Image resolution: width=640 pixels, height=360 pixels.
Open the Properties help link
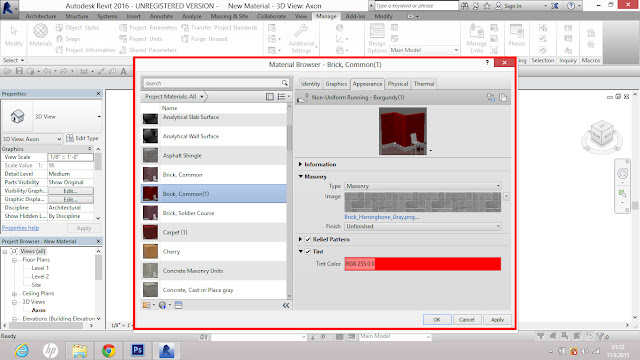point(20,228)
